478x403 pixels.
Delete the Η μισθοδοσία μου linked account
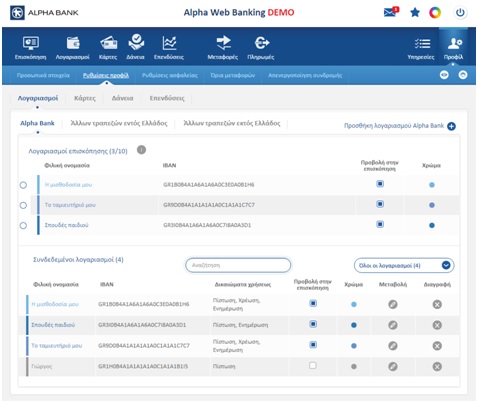[437, 304]
